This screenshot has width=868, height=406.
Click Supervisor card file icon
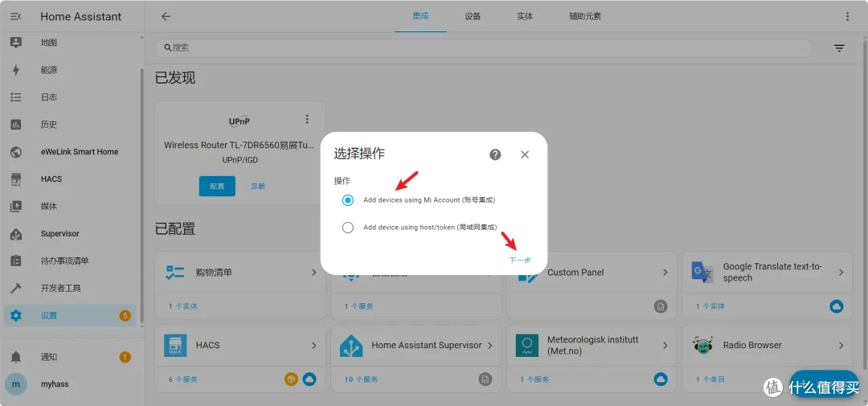pyautogui.click(x=485, y=379)
